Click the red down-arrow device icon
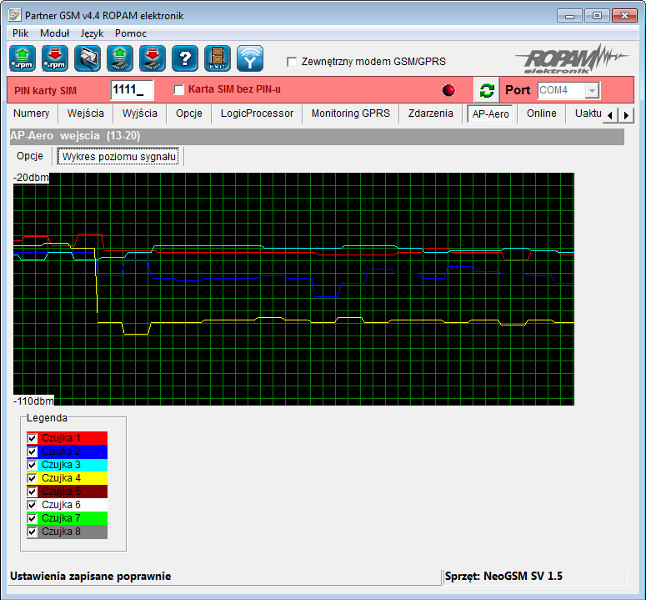The width and height of the screenshot is (646, 600). click(x=152, y=58)
